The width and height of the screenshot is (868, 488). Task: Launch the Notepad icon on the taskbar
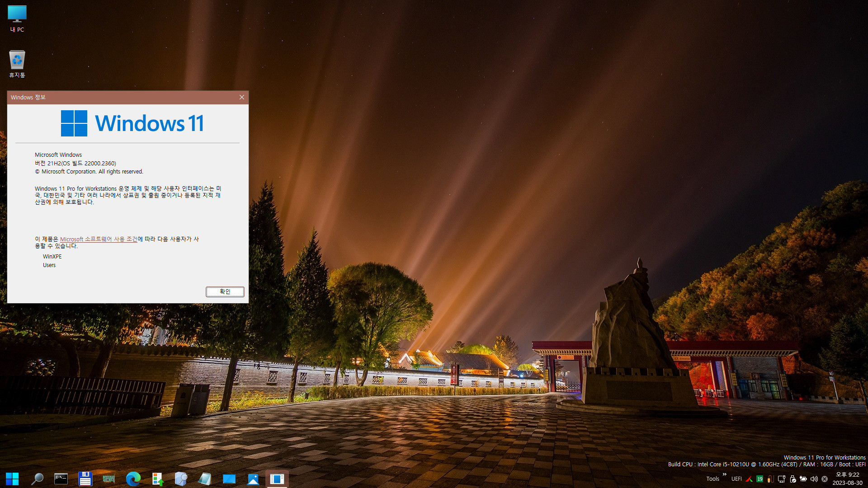coord(205,479)
